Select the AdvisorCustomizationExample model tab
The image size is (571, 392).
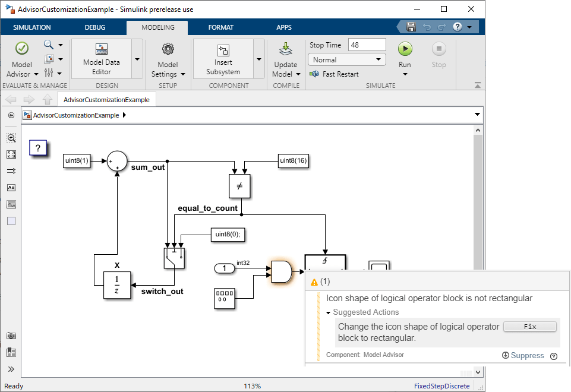107,100
